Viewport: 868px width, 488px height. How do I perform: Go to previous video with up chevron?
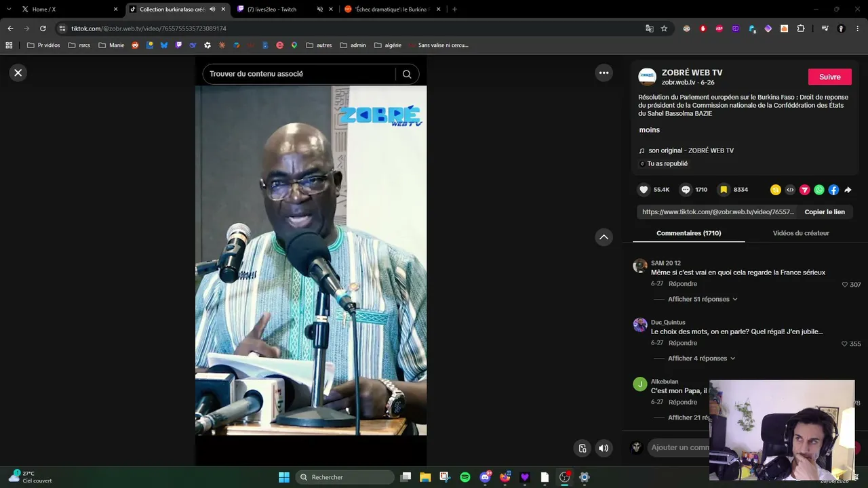(x=604, y=237)
